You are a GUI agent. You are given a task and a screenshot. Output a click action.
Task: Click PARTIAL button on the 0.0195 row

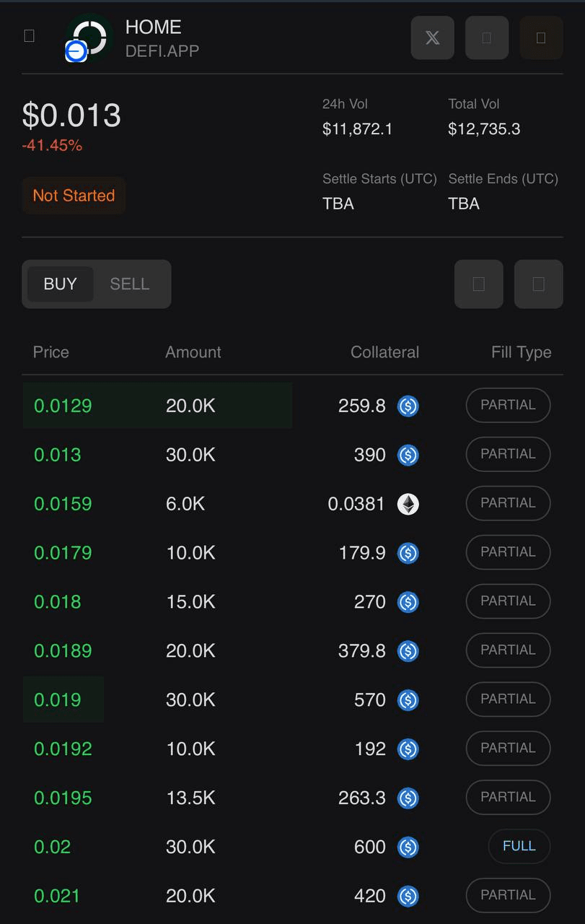(x=509, y=797)
